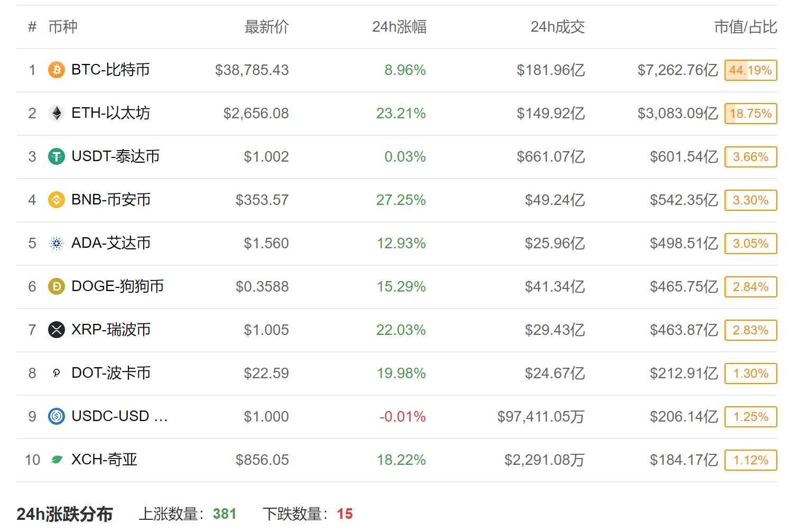
Task: Open the BTC-比特币 row link
Action: (110, 70)
